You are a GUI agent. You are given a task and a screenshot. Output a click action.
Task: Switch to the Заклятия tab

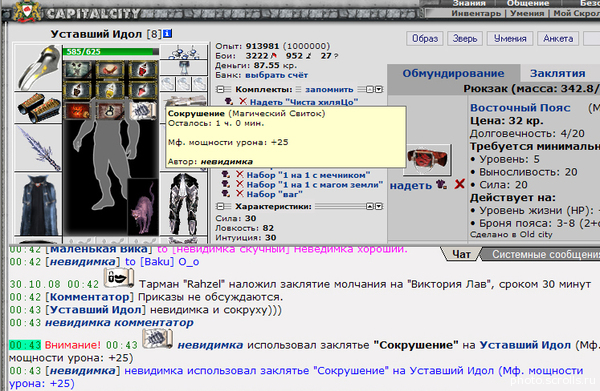(558, 73)
